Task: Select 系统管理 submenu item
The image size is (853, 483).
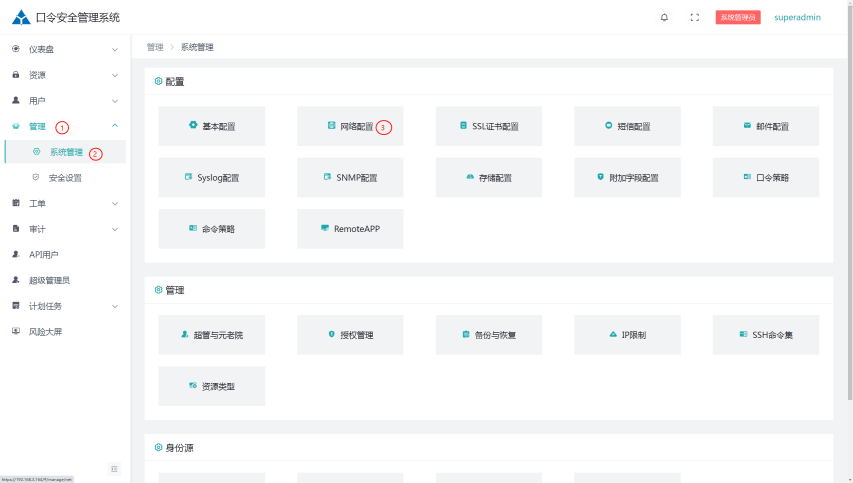Action: pos(66,152)
